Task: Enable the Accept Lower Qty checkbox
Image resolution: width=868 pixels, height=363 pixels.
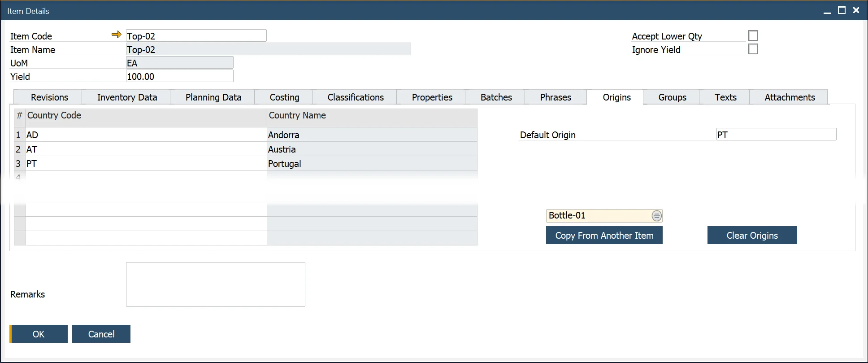Action: [x=753, y=35]
